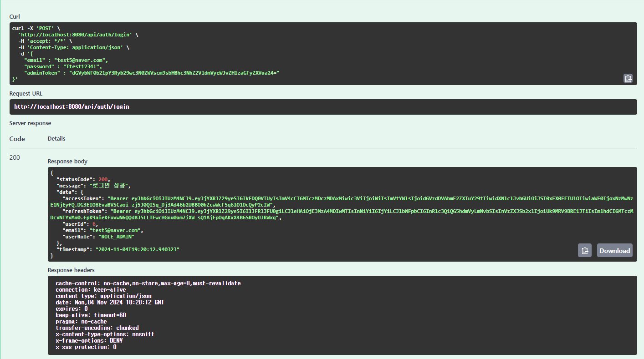This screenshot has width=644, height=359.
Task: Select the Request URL text box
Action: pos(323,107)
